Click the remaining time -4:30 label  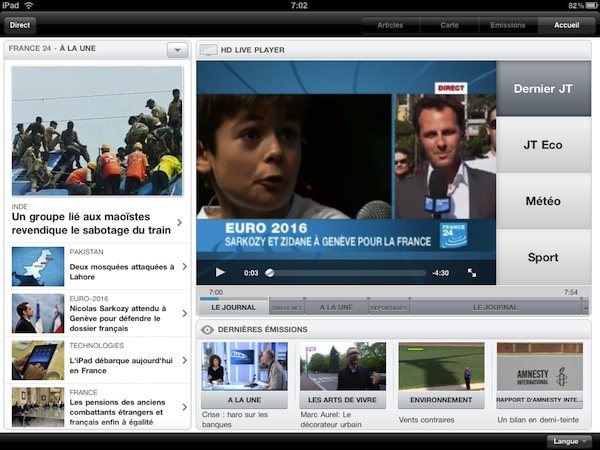[x=440, y=273]
